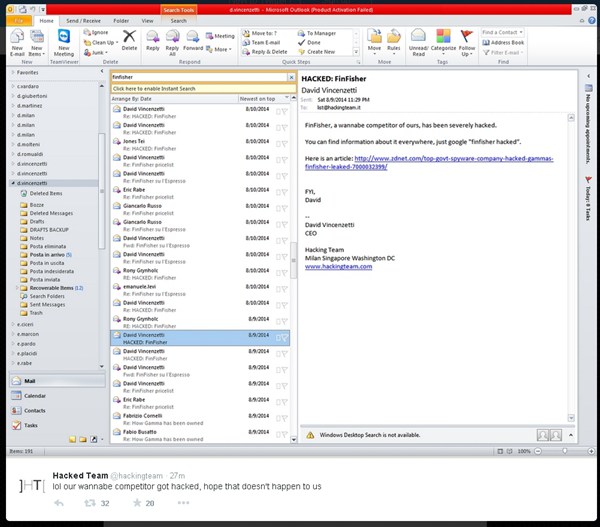The image size is (600, 527).
Task: Switch to the Send / Receive tab
Action: click(x=83, y=21)
